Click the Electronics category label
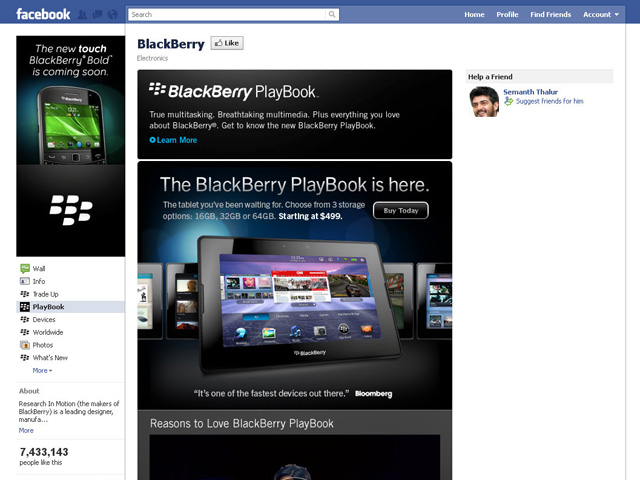 (152, 58)
